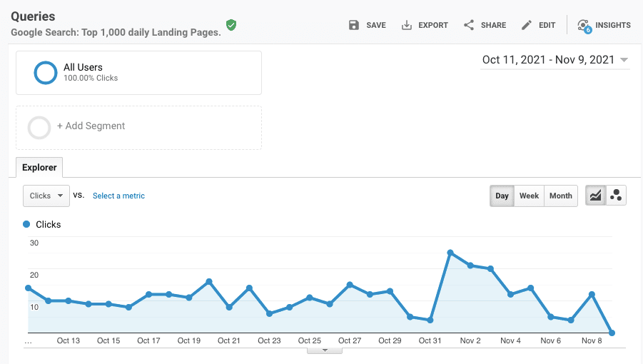Select Day granularity

(x=502, y=196)
